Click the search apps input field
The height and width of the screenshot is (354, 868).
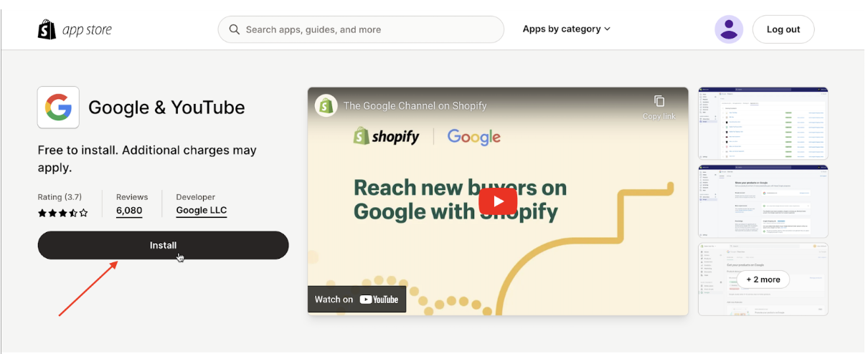tap(361, 29)
